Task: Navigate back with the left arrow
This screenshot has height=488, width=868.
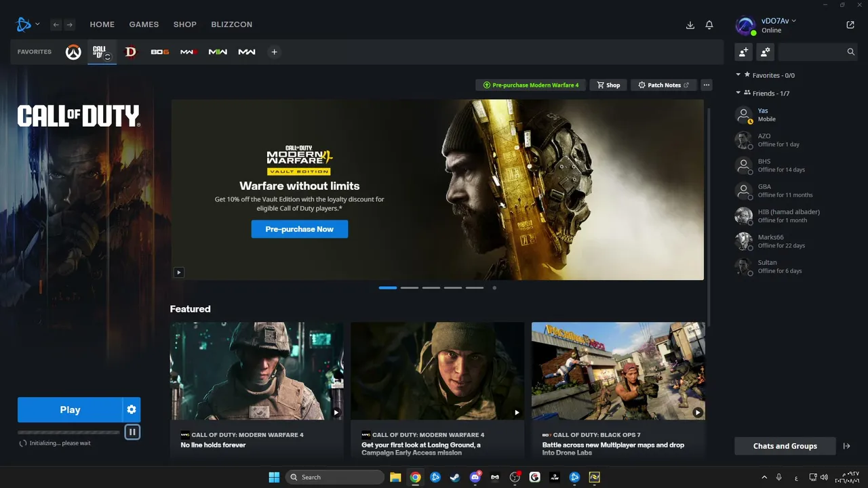Action: tap(56, 25)
